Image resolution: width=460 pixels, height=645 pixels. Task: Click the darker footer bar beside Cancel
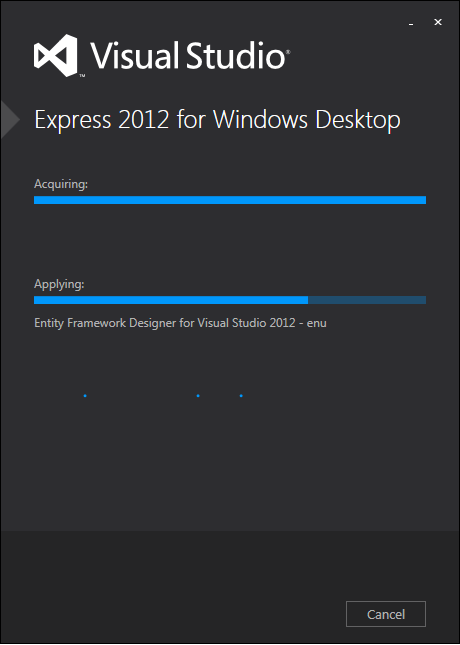pos(173,587)
